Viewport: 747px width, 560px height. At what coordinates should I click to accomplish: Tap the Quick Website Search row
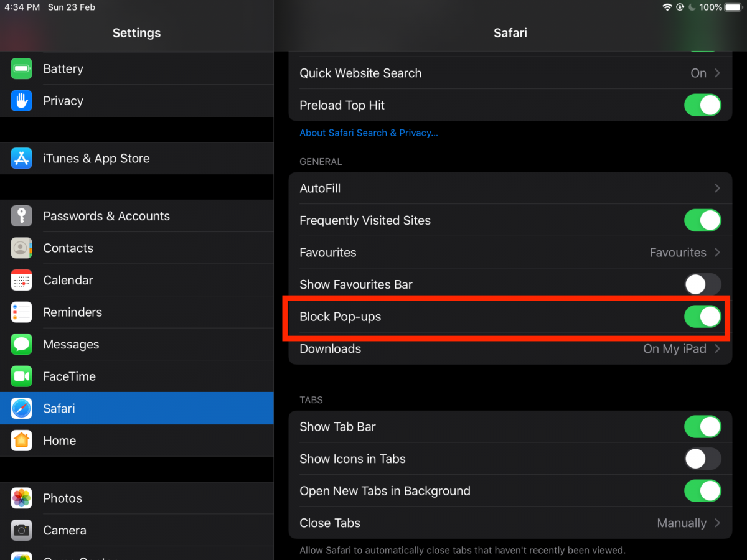click(x=510, y=73)
